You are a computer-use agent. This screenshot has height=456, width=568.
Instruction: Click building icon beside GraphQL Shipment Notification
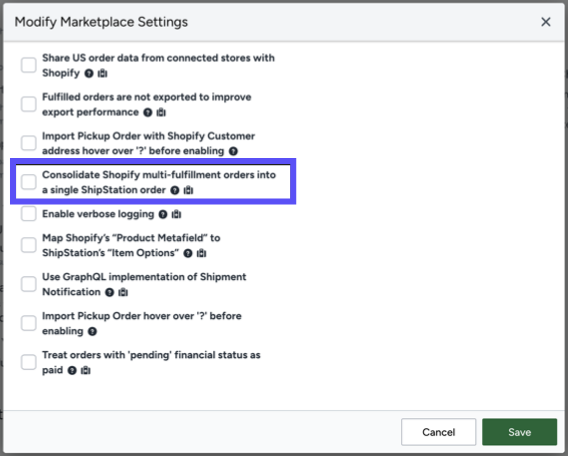[x=123, y=292]
